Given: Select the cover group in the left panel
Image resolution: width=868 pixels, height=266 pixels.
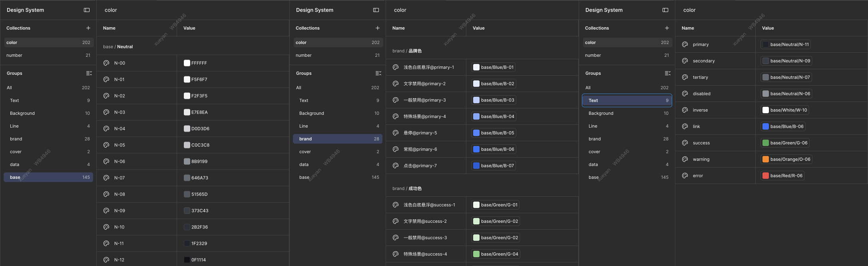Looking at the screenshot, I should [x=48, y=152].
